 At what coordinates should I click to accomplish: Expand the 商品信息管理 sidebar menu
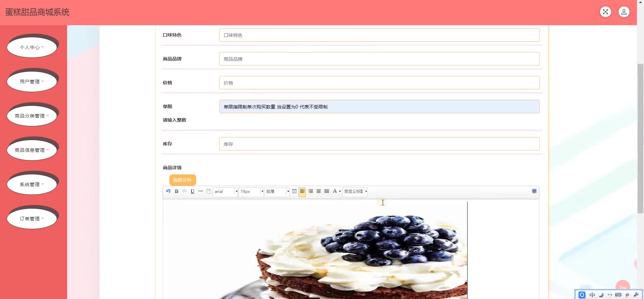pos(32,150)
